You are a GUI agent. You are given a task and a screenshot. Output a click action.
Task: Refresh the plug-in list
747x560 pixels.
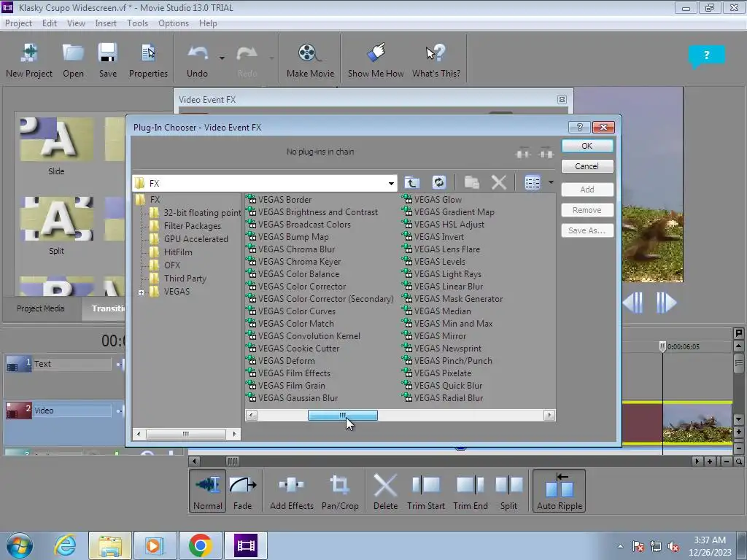(438, 182)
